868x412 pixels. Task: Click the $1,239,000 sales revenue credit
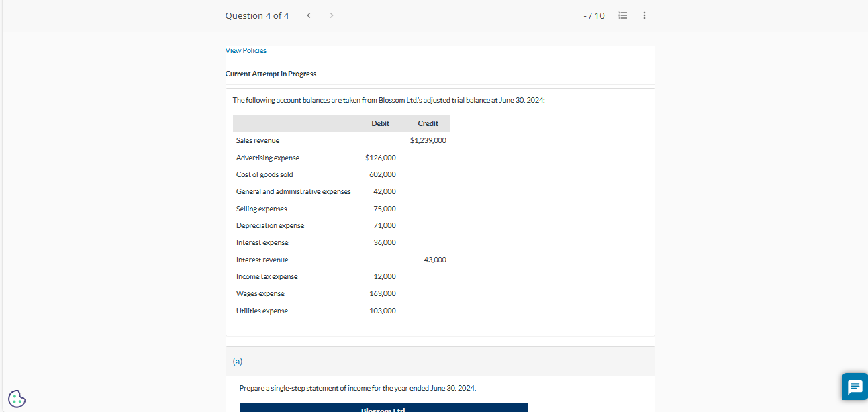(428, 140)
